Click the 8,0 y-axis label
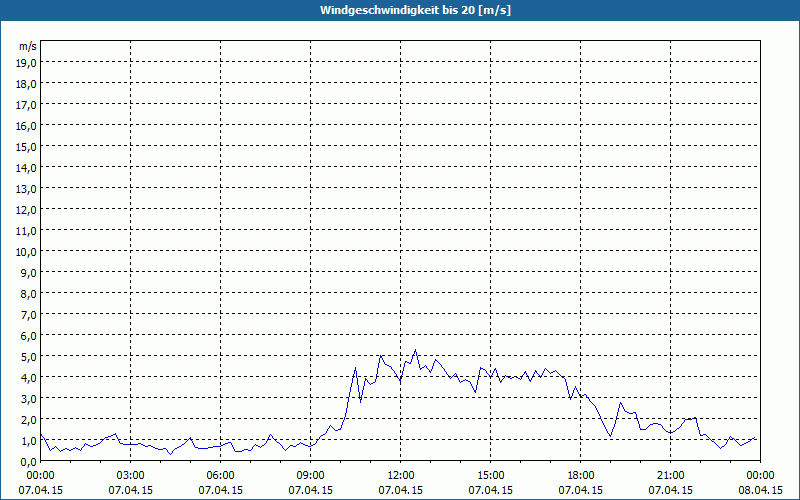Viewport: 800px width, 500px height. pos(29,294)
